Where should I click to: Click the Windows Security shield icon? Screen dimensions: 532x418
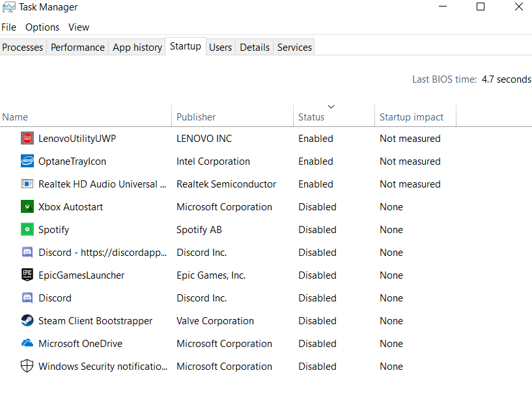tap(27, 366)
